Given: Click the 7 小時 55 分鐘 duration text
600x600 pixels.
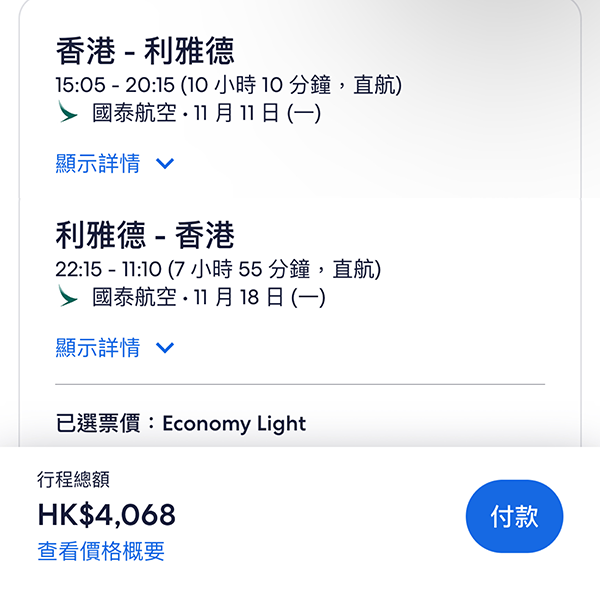Looking at the screenshot, I should [240, 270].
